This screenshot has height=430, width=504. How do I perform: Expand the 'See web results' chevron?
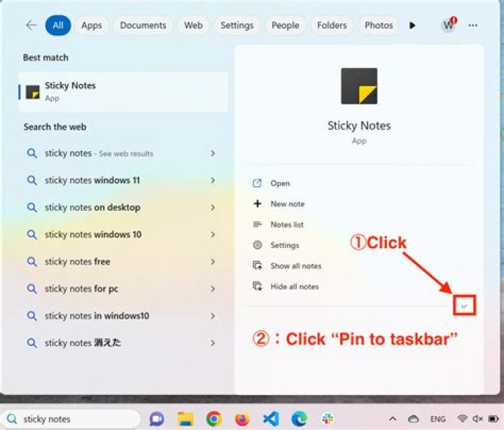point(213,153)
